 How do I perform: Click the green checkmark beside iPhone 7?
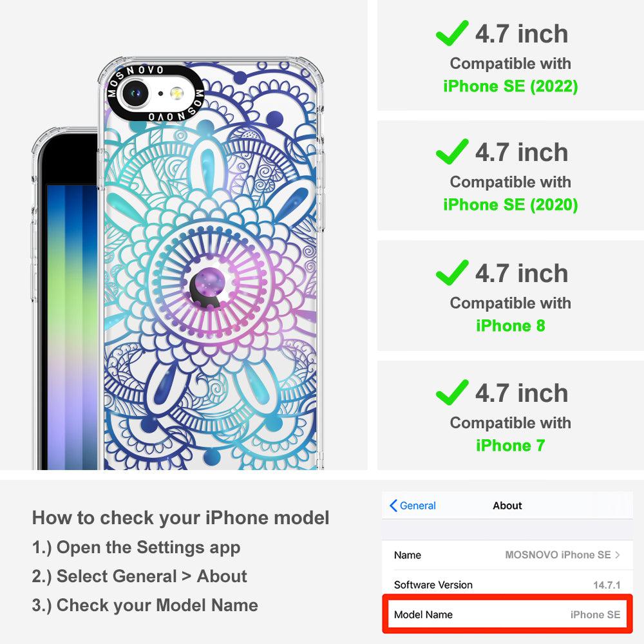pos(452,392)
